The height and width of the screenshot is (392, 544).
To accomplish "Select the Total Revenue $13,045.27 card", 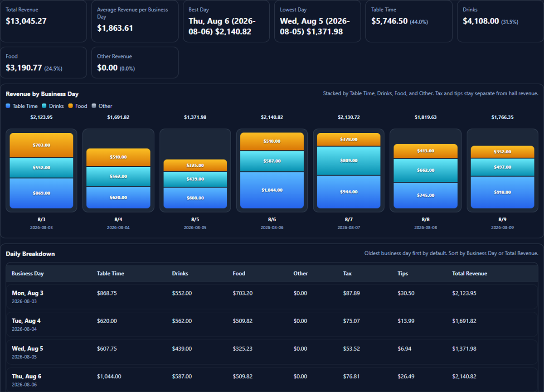I will pos(44,21).
